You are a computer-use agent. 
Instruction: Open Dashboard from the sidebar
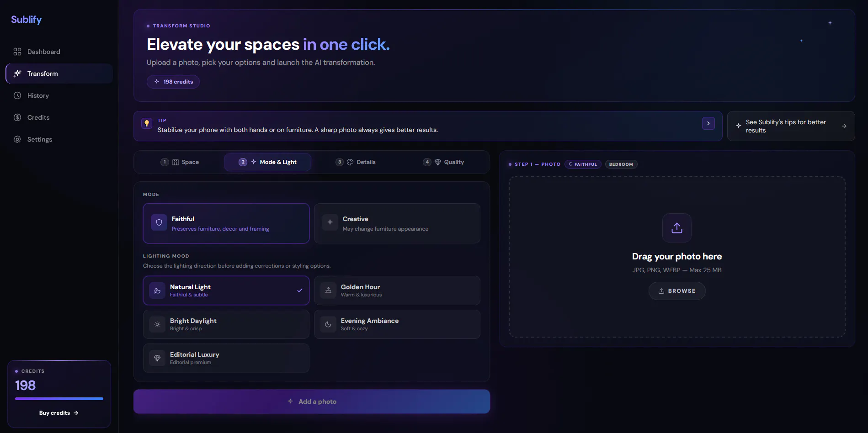59,52
